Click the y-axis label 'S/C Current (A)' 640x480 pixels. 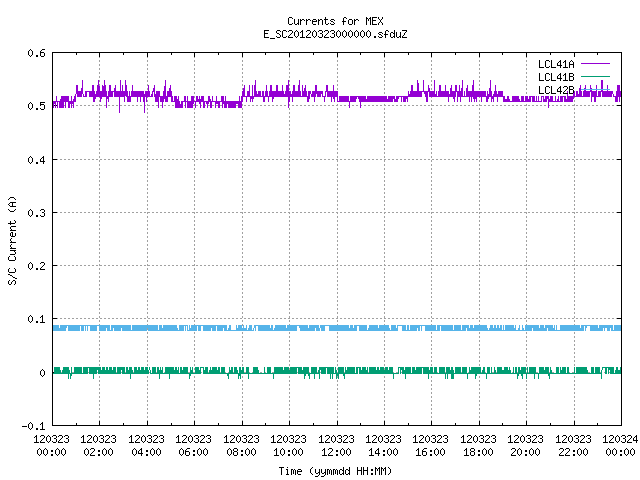coord(12,241)
